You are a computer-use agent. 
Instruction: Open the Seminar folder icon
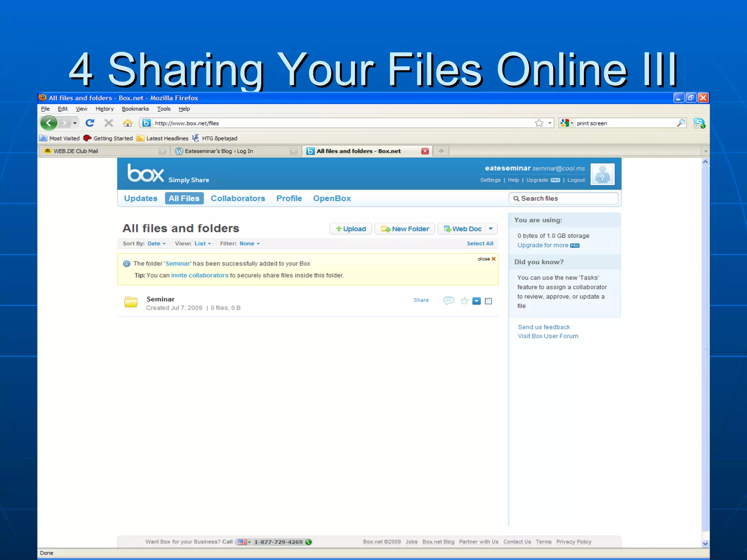click(131, 302)
